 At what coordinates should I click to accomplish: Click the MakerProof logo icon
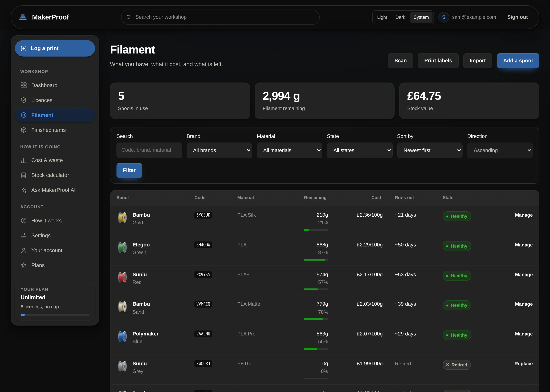[x=23, y=17]
